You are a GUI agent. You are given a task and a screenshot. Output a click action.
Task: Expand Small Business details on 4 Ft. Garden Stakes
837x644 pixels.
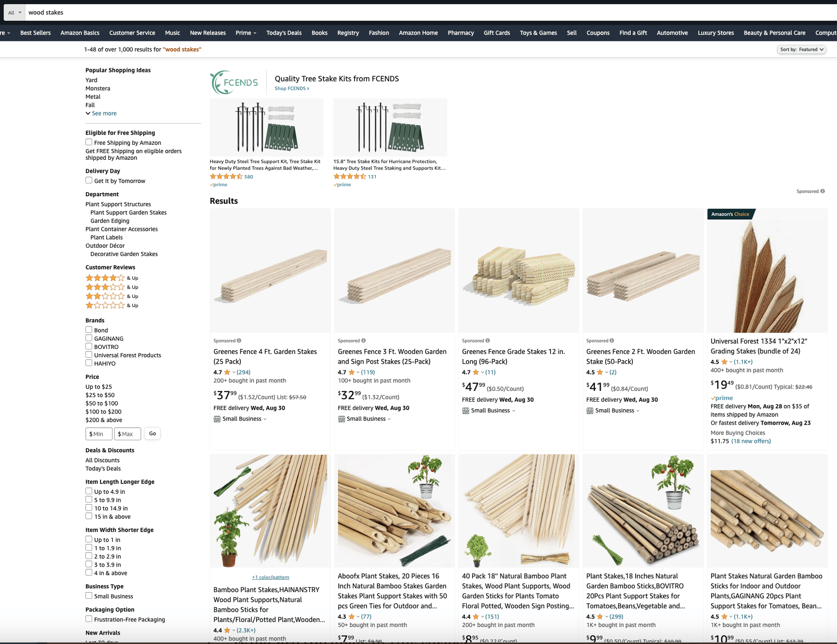pos(265,419)
